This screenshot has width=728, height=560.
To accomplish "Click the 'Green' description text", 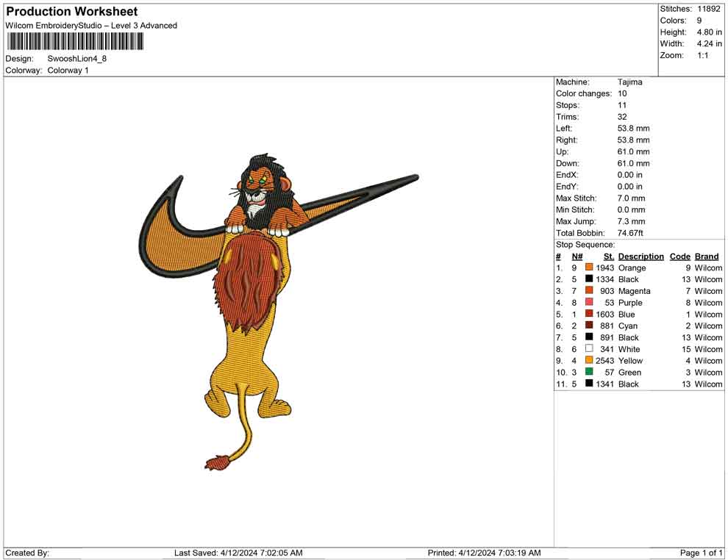I will point(629,372).
